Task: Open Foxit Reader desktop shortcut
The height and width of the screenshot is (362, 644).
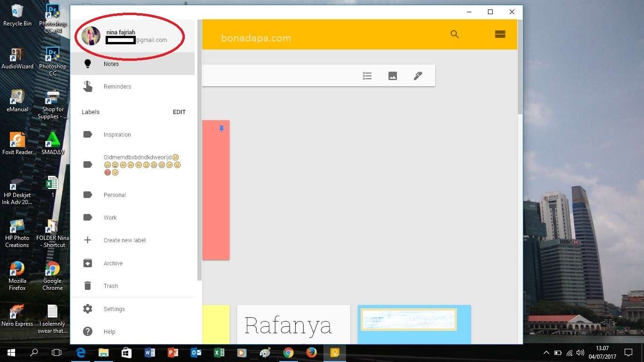Action: (x=17, y=144)
